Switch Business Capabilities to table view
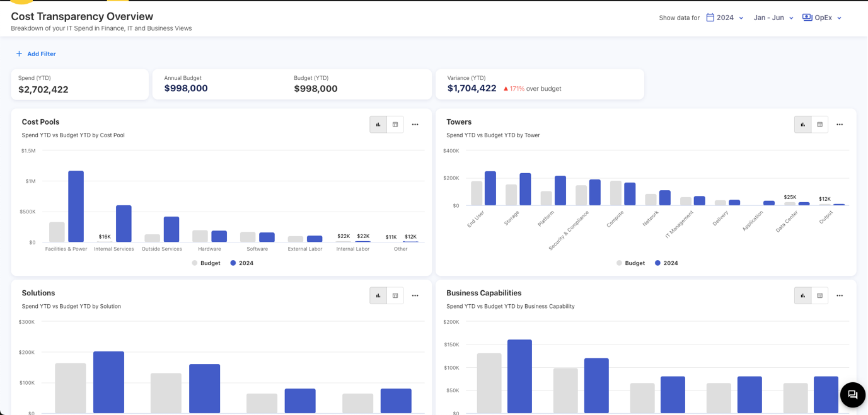The height and width of the screenshot is (415, 868). tap(819, 295)
